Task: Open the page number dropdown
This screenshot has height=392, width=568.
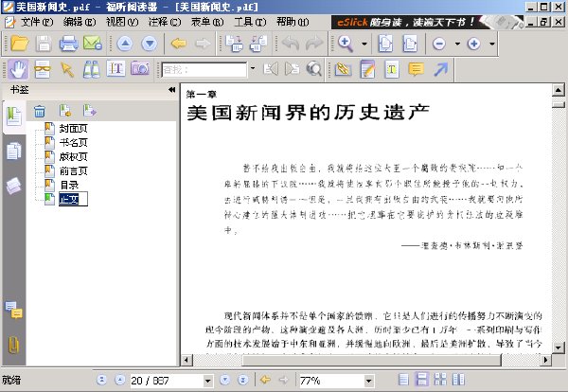Action: (207, 381)
